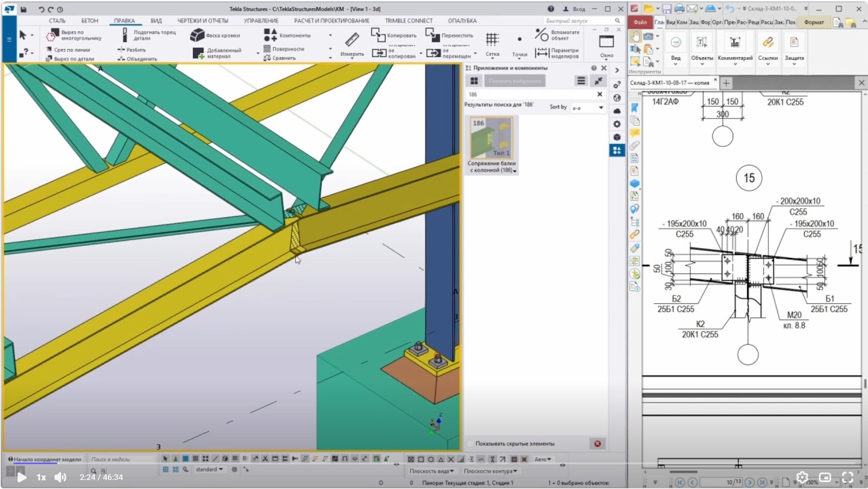This screenshot has width=868, height=489.
Task: Open the catalog list menu icon
Action: pyautogui.click(x=581, y=81)
